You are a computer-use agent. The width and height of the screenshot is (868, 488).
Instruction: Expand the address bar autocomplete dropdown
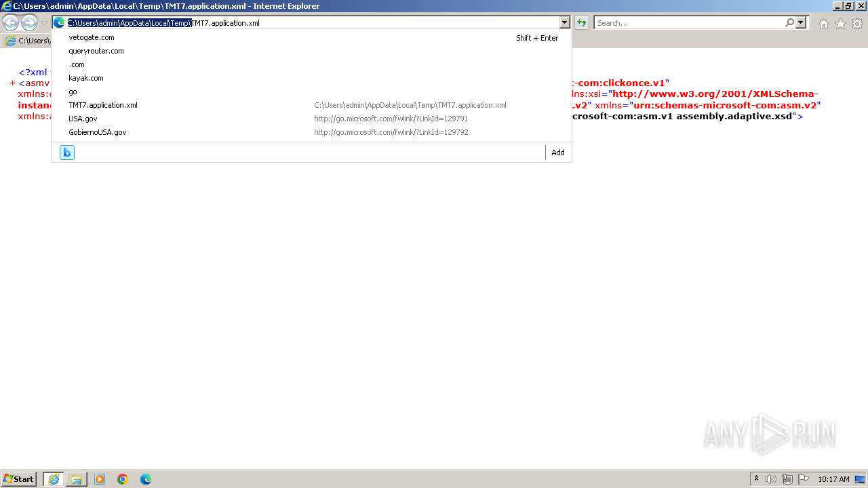click(x=564, y=23)
